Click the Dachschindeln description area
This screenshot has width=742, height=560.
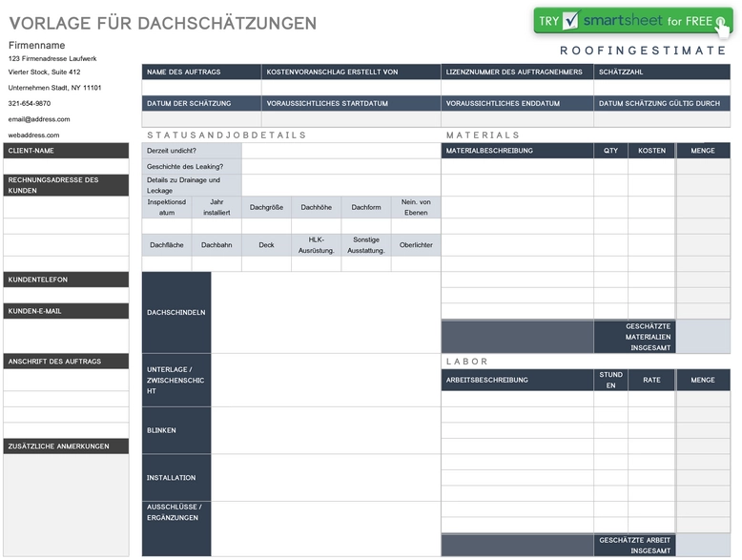(x=325, y=312)
